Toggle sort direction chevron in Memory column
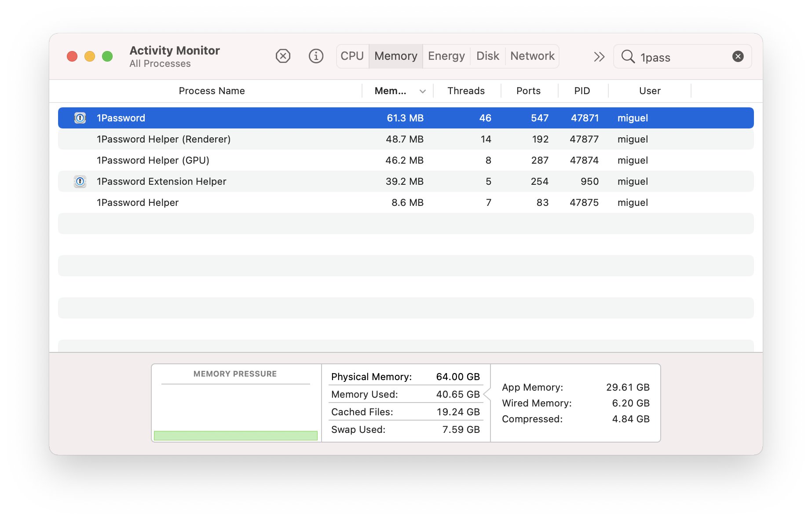Screen dimensions: 812x520 (423, 92)
